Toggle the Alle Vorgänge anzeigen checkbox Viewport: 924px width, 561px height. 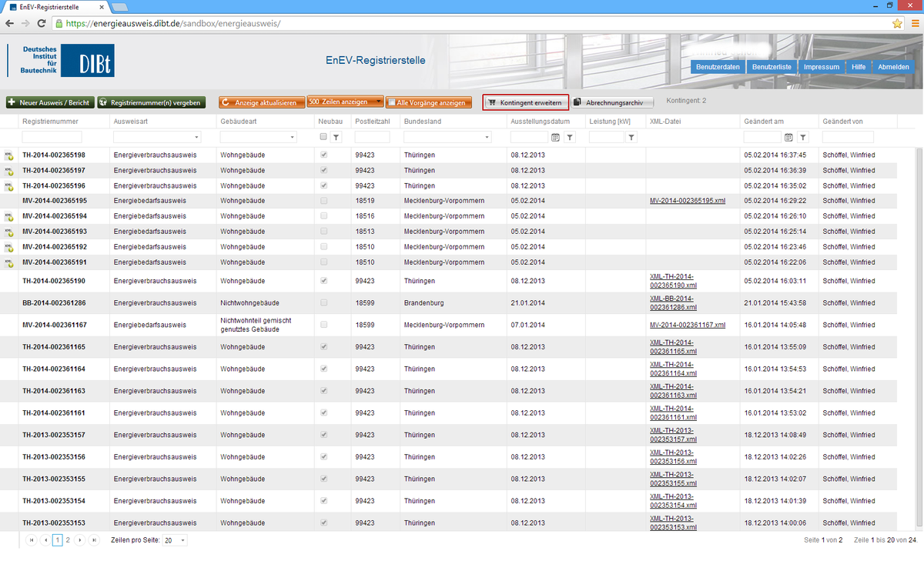[x=391, y=102]
